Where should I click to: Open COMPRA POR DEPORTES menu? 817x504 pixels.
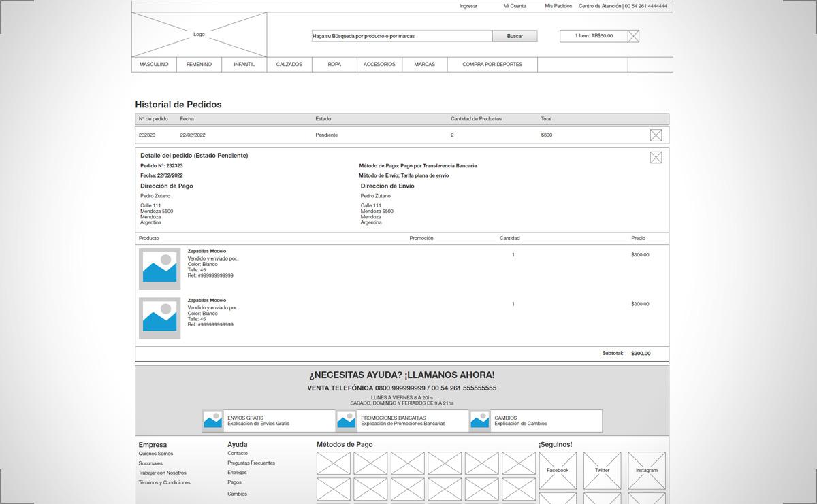[x=492, y=65]
